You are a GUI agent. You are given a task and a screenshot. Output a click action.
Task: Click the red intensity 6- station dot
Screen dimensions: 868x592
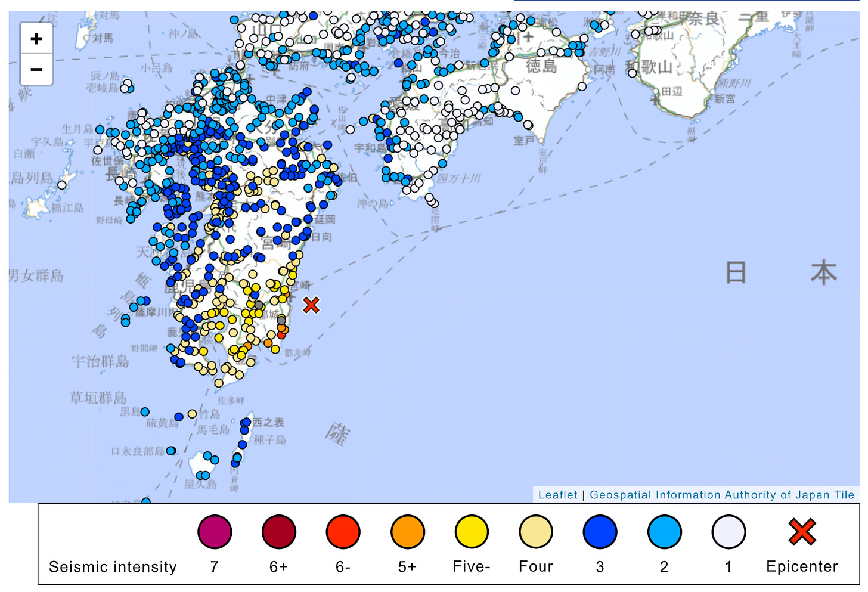[x=281, y=334]
